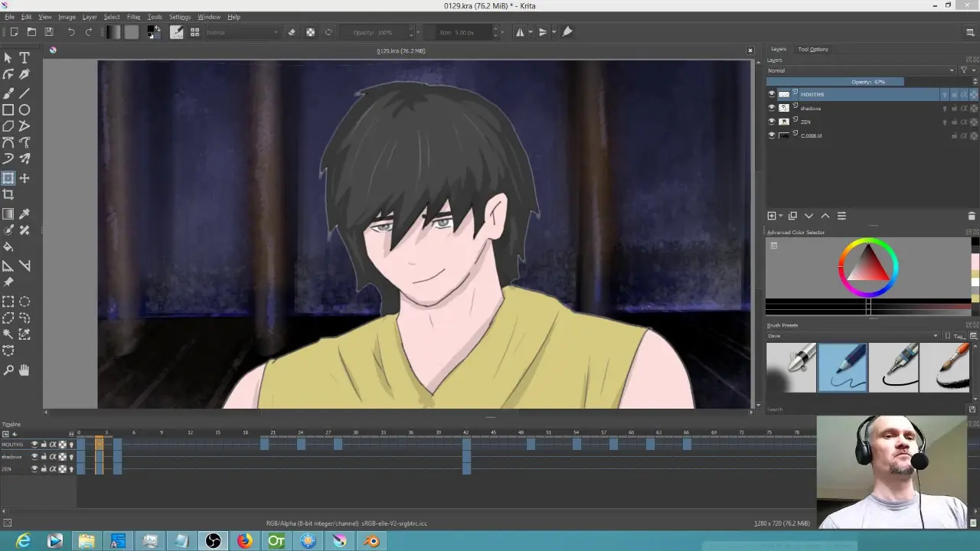
Task: Open the File menu
Action: [x=10, y=17]
